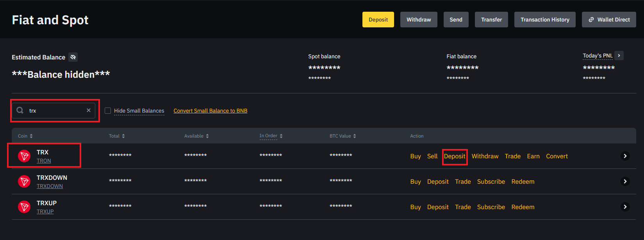644x240 pixels.
Task: Click Buy in the TRXUP row
Action: tap(416, 207)
